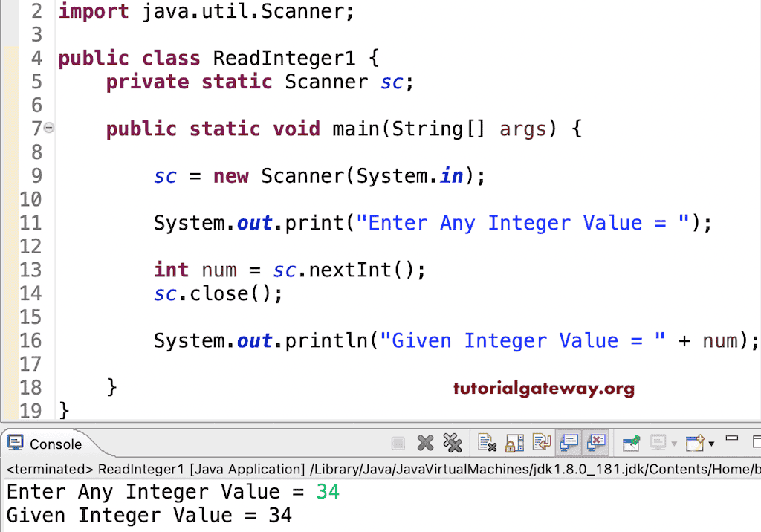Pin the Console view using pin icon
Viewport: 761px width, 532px height.
[631, 443]
